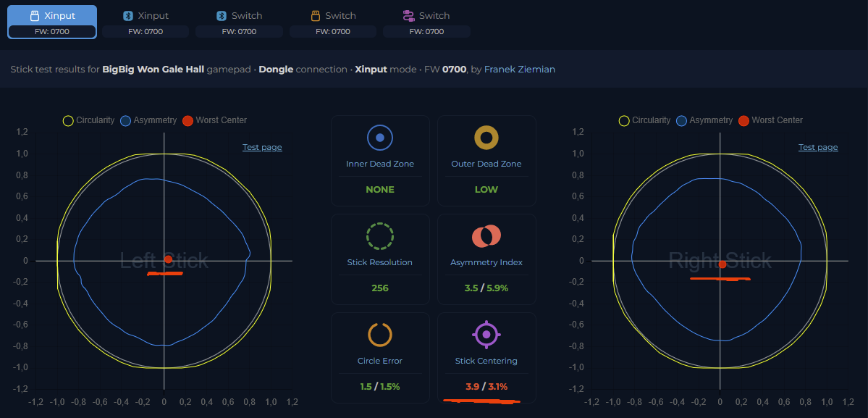Toggle Circularity legend on Right Stick chart
The width and height of the screenshot is (868, 418).
point(645,120)
